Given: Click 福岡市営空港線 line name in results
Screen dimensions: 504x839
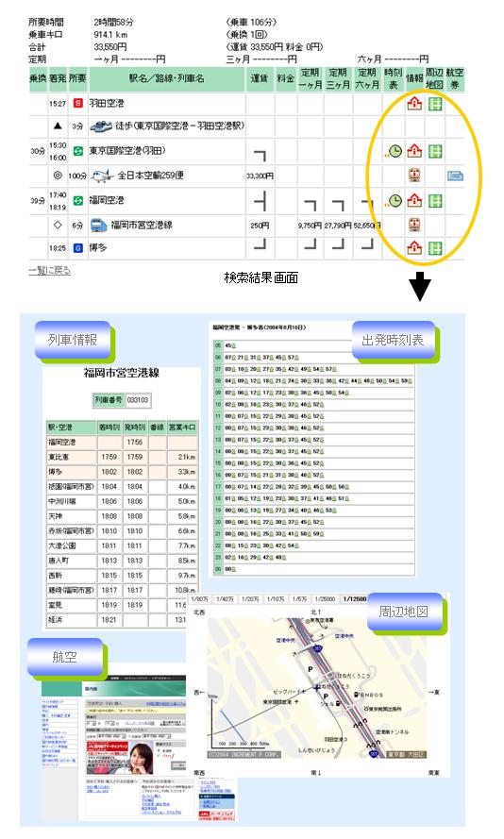Looking at the screenshot, I should 142,225.
